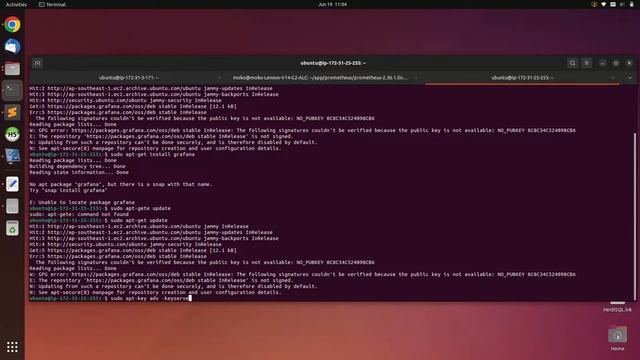Open a new tab in the terminal
The height and width of the screenshot is (360, 640).
[38, 63]
